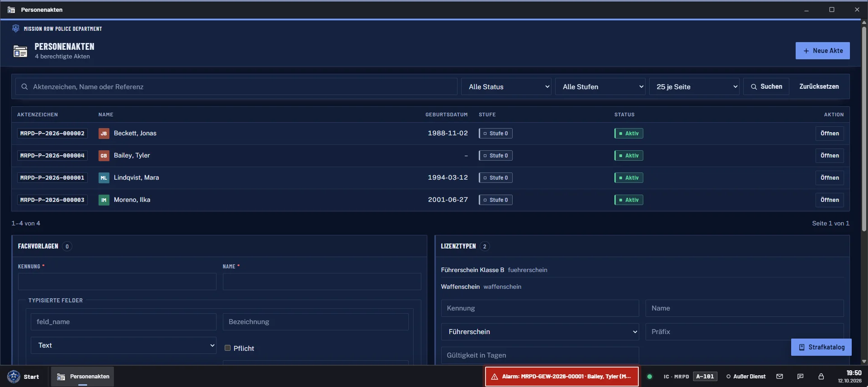The width and height of the screenshot is (868, 387).
Task: Open the file of Bailey, Tyler
Action: [830, 156]
